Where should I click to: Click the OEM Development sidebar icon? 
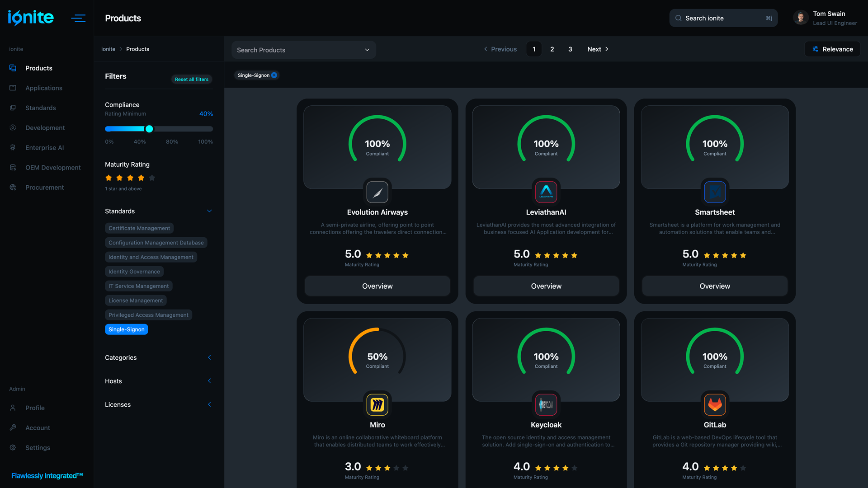[x=13, y=167]
